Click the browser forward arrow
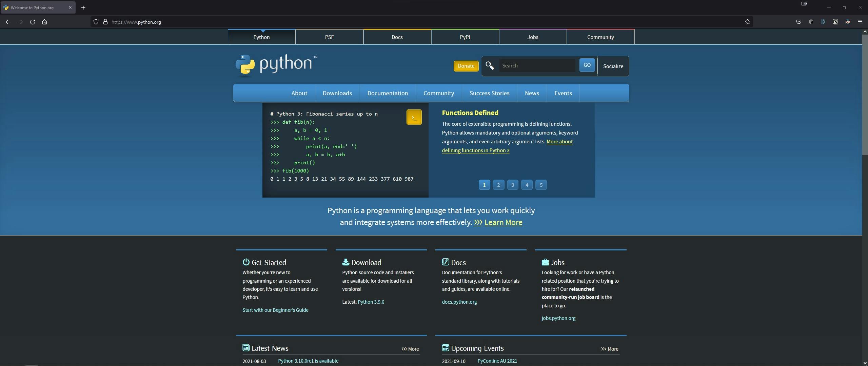The image size is (868, 366). tap(20, 22)
